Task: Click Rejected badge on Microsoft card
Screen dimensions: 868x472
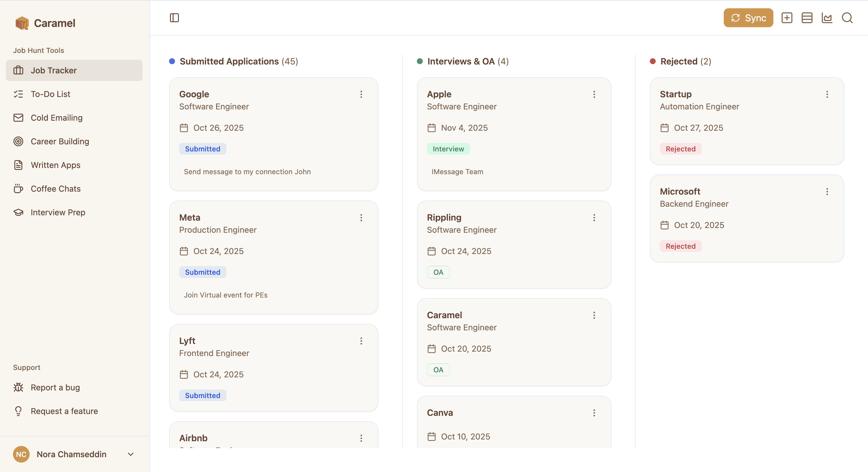Action: pos(680,246)
